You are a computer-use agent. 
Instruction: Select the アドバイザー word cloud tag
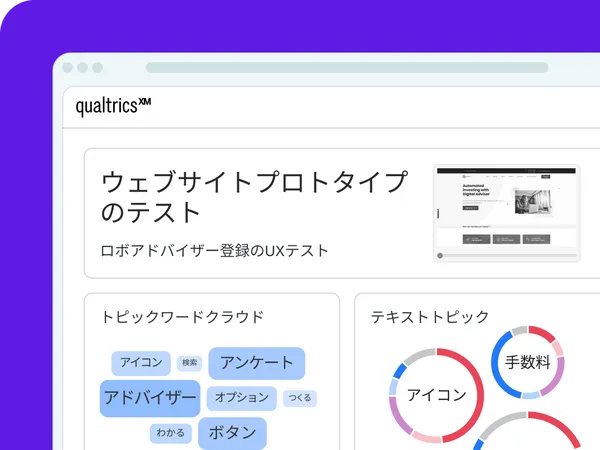coord(150,398)
